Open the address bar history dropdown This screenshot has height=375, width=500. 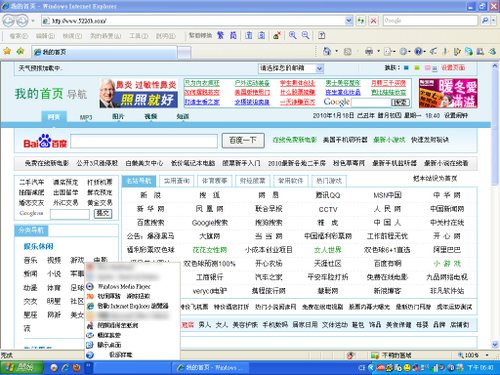point(349,21)
